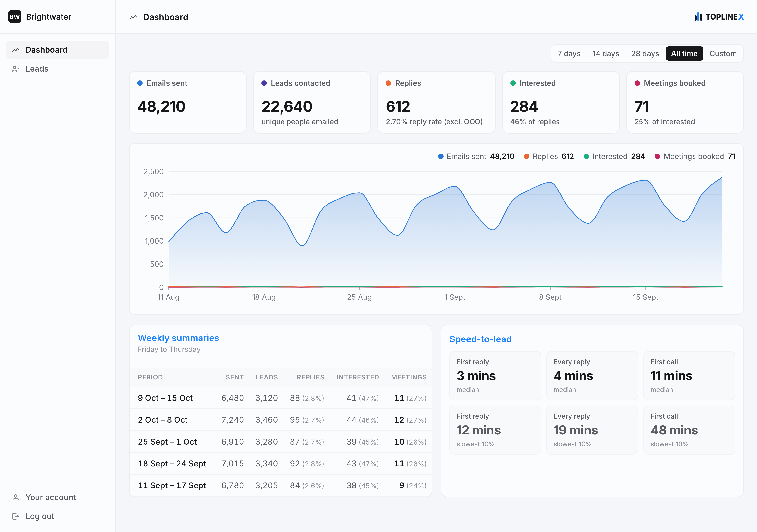Select the Log out option

[x=58, y=516]
